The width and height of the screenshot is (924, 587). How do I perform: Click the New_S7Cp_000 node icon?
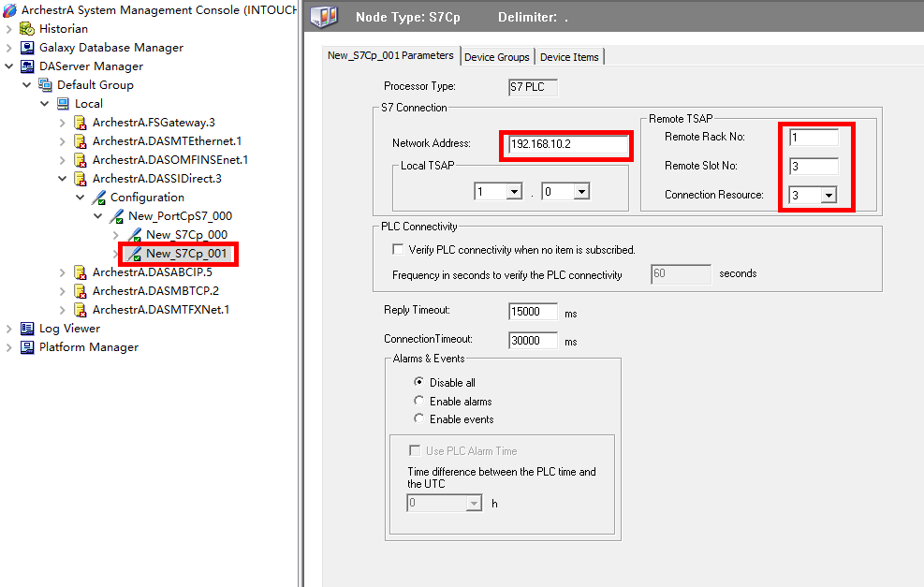click(135, 235)
